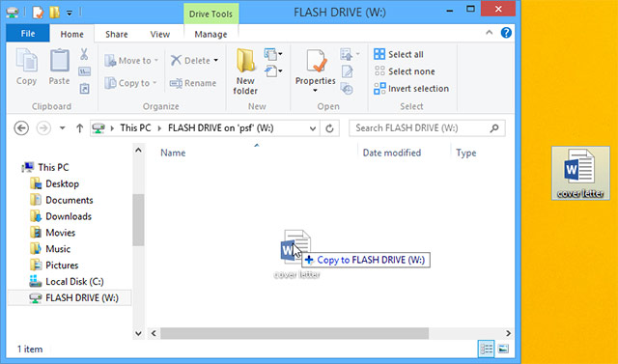
Task: Open the File tab
Action: (28, 34)
